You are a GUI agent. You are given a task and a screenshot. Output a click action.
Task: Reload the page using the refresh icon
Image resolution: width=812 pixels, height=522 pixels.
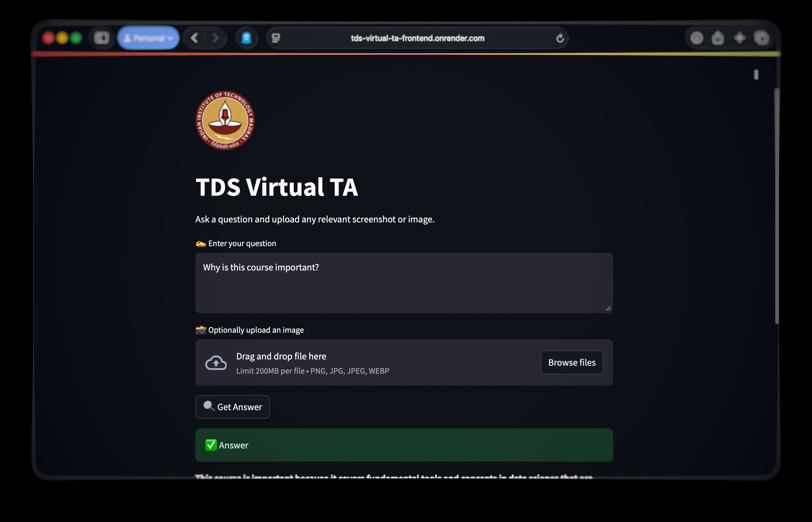[560, 38]
